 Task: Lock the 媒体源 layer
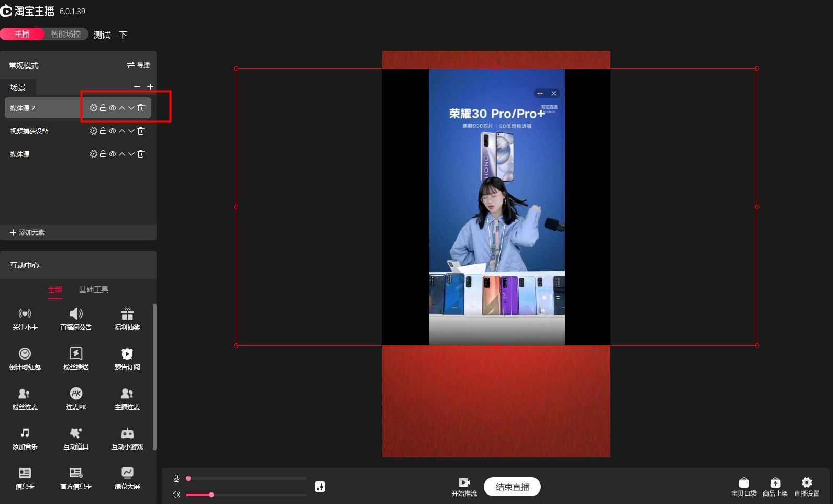point(103,154)
